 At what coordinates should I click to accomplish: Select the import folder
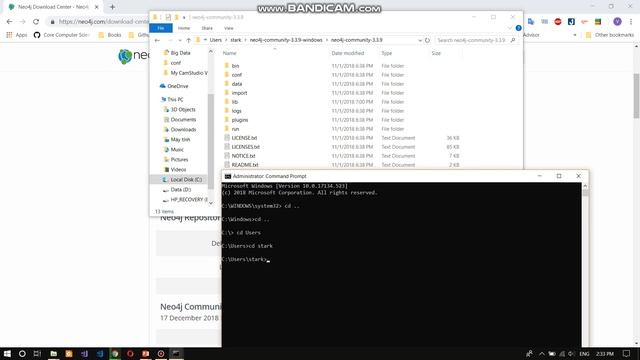point(239,93)
